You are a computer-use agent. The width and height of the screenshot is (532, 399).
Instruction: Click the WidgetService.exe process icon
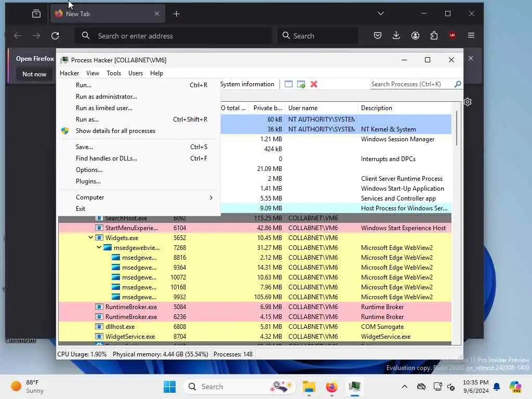tap(99, 337)
